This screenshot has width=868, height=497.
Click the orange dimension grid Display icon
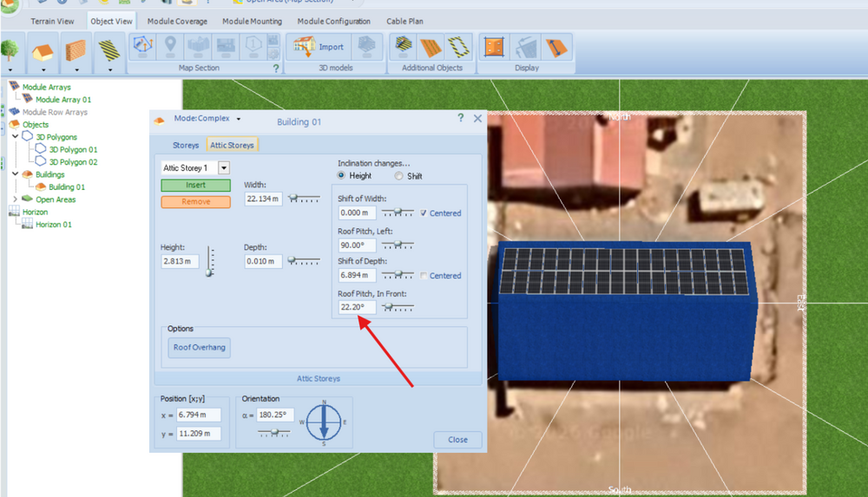pos(494,47)
